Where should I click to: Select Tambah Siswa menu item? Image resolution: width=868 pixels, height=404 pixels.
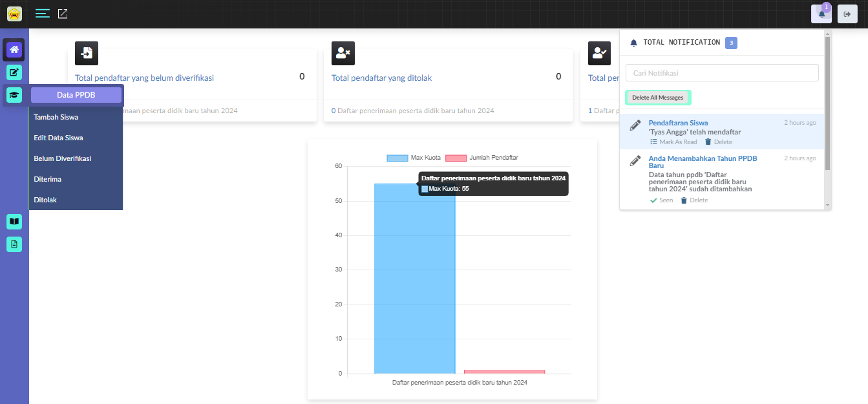[56, 117]
